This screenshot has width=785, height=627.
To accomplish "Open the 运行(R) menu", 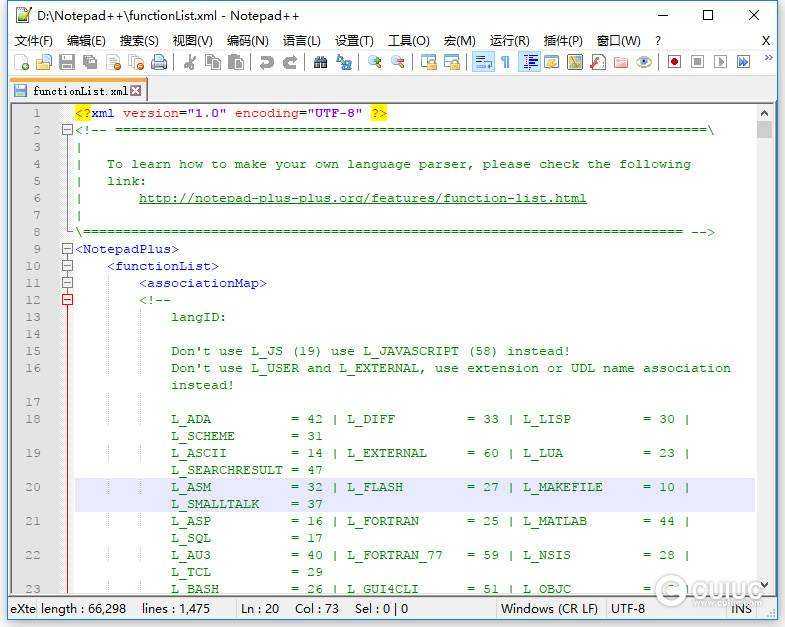I will 510,41.
